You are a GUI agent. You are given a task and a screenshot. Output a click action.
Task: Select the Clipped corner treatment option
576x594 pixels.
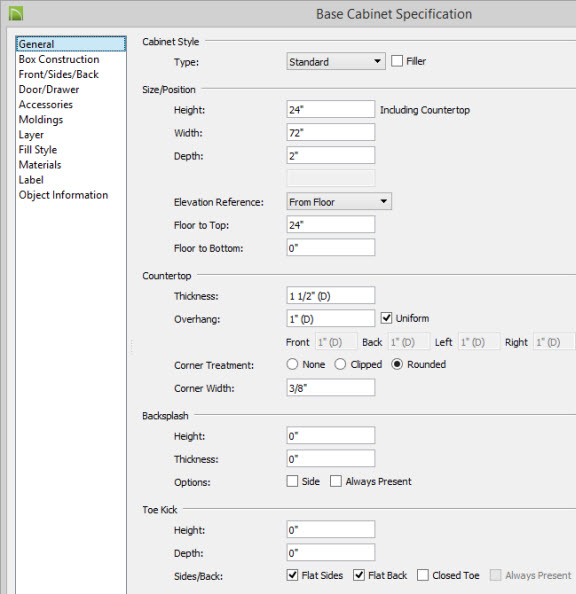click(340, 364)
